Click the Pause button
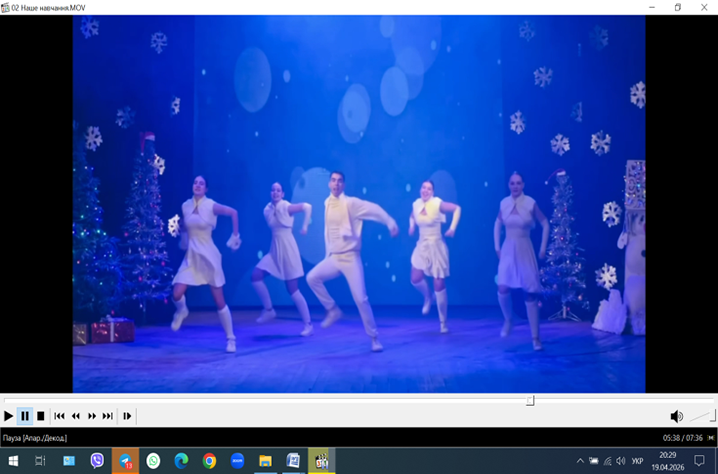Screen dimensions: 718x474 (x=25, y=416)
